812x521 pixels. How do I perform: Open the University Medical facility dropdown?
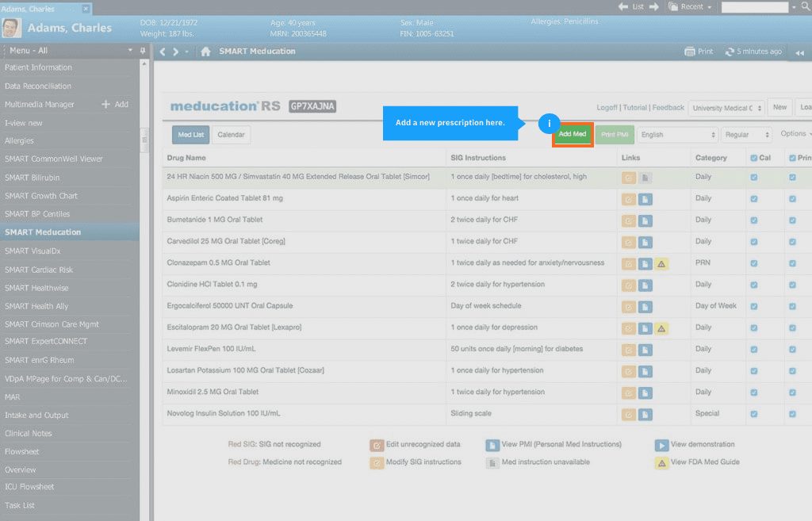click(x=726, y=108)
